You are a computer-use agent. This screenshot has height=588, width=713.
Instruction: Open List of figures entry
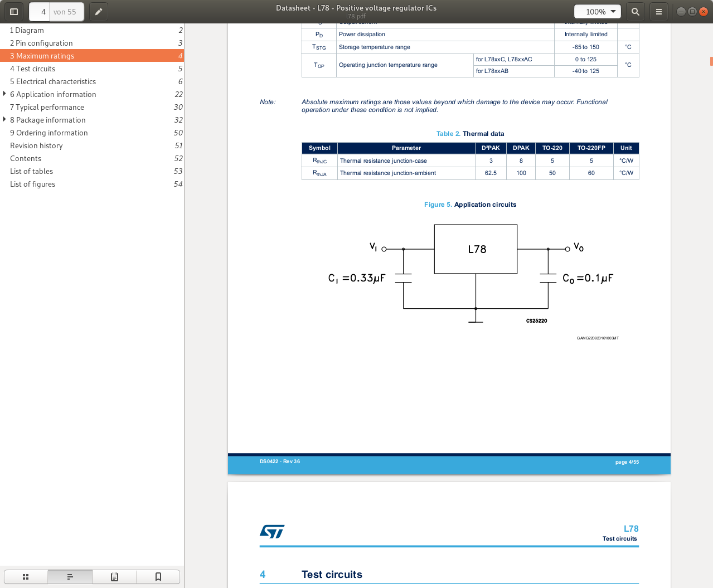click(x=92, y=184)
